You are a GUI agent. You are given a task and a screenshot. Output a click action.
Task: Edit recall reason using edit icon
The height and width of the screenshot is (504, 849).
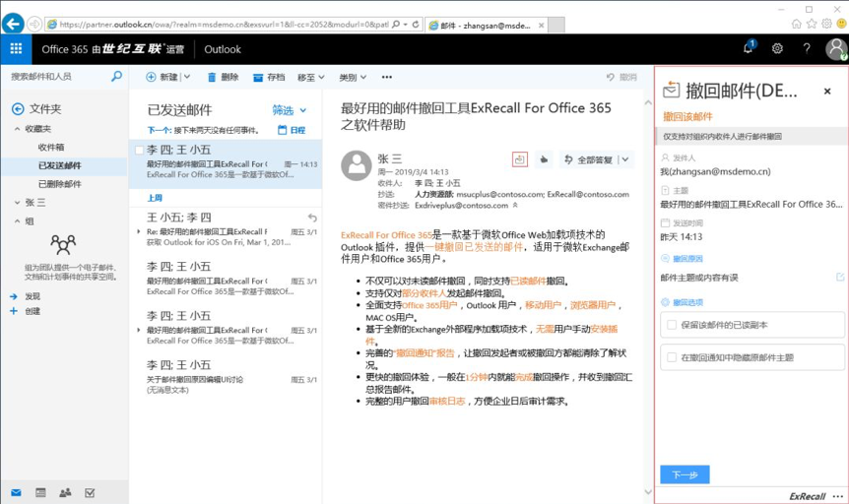(x=840, y=278)
